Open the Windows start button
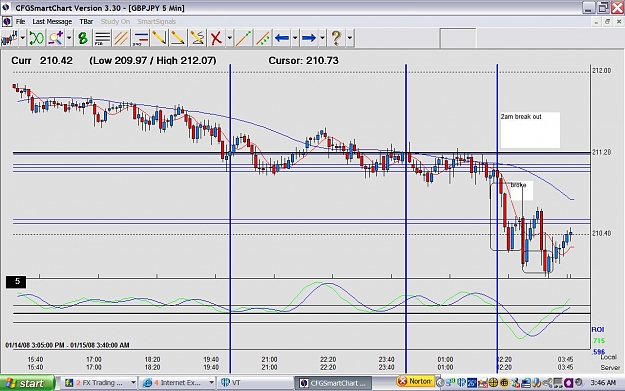This screenshot has width=625, height=391. pyautogui.click(x=28, y=383)
